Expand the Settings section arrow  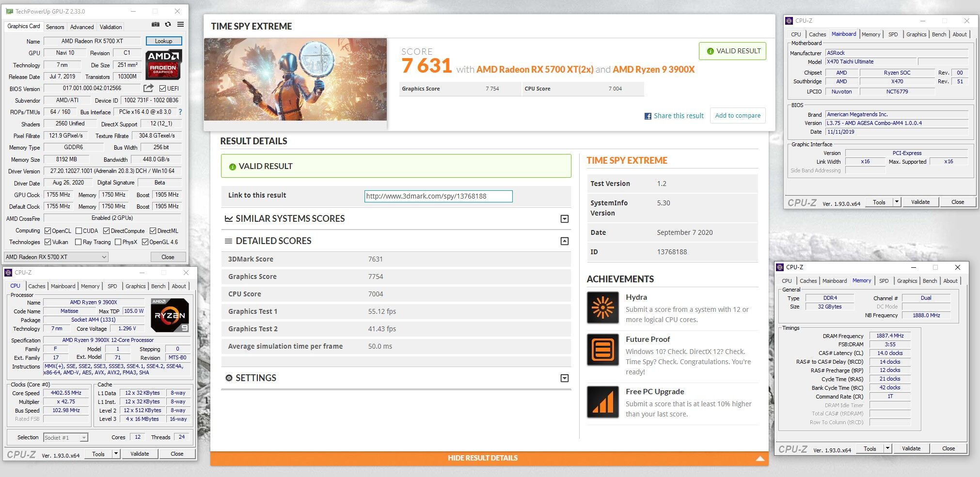[565, 378]
